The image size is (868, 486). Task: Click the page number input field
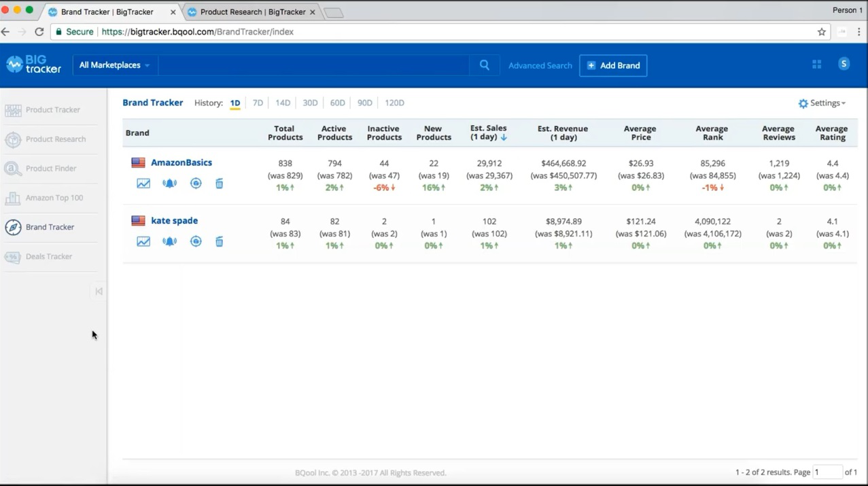point(828,472)
